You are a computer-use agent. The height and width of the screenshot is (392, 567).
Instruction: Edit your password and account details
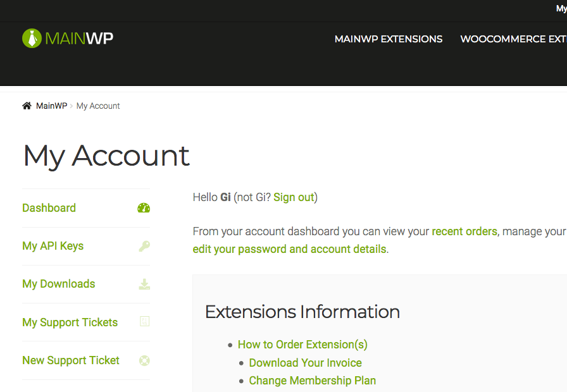[x=289, y=249]
